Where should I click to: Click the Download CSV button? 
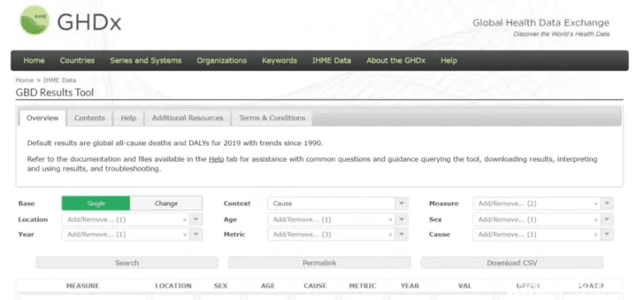pyautogui.click(x=512, y=263)
